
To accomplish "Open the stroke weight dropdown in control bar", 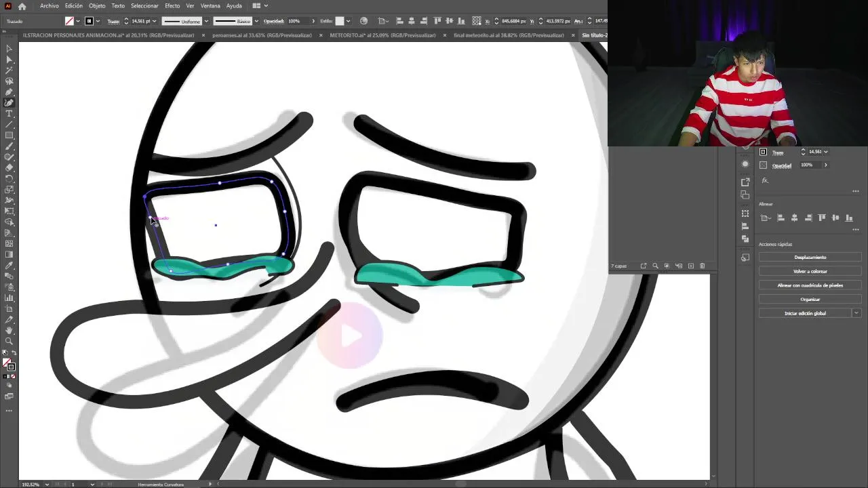I will click(155, 21).
